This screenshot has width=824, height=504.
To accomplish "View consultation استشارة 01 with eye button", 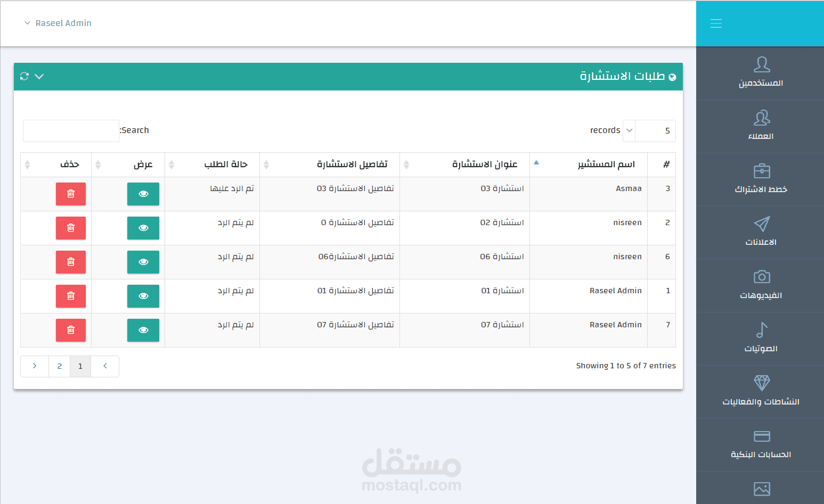I will coord(143,296).
